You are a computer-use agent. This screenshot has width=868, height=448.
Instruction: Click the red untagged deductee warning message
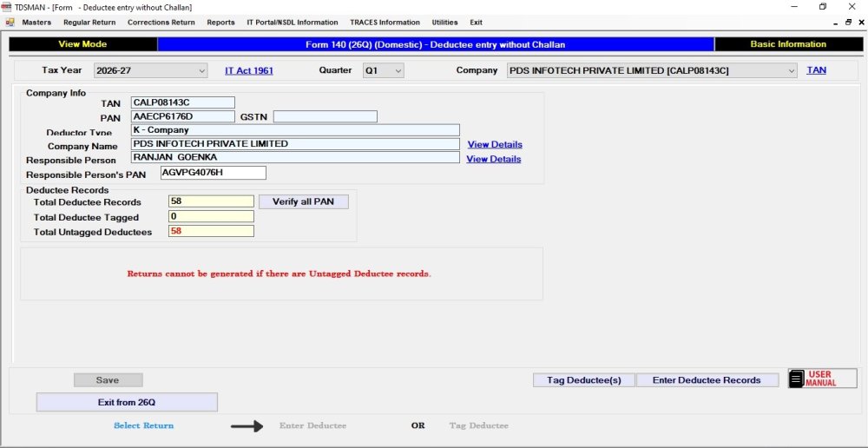(x=279, y=273)
